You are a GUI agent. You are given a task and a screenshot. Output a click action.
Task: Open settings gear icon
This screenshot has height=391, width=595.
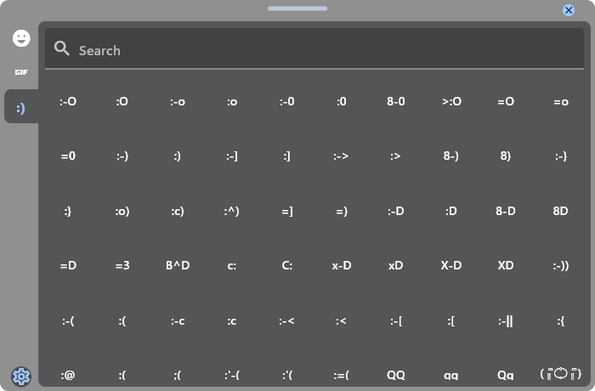coord(21,376)
